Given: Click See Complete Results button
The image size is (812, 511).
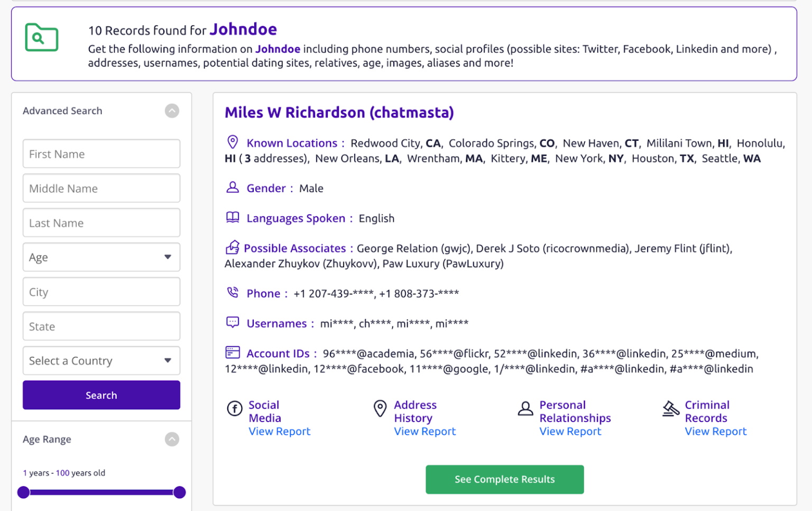Looking at the screenshot, I should tap(505, 479).
